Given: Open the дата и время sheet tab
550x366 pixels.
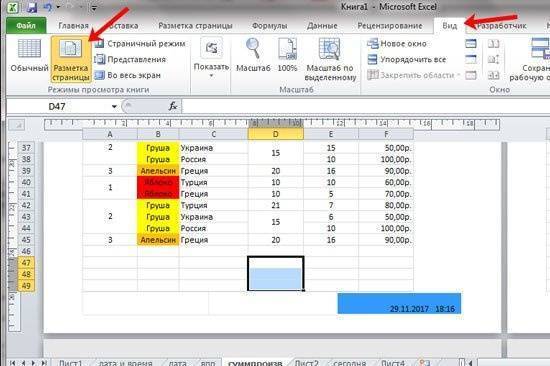Looking at the screenshot, I should 125,363.
